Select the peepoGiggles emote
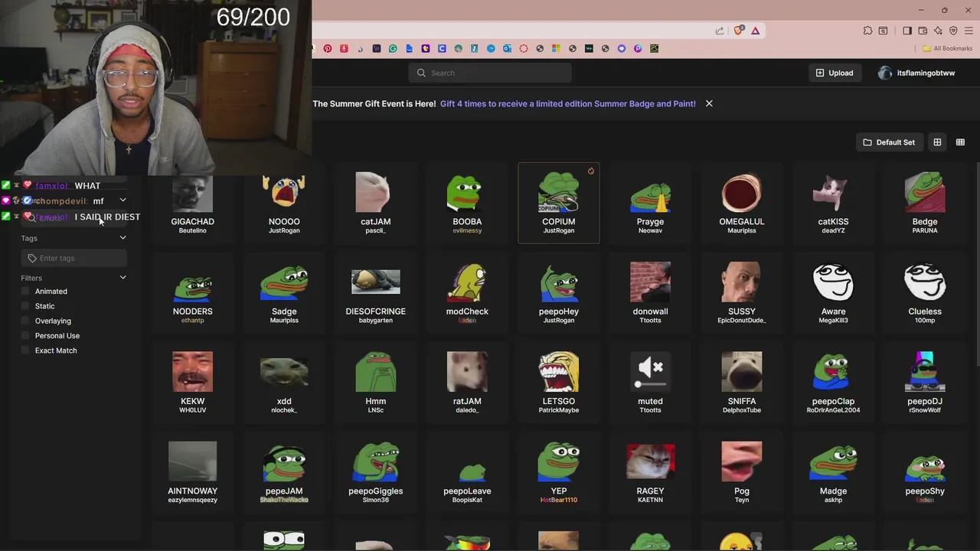 pos(375,472)
